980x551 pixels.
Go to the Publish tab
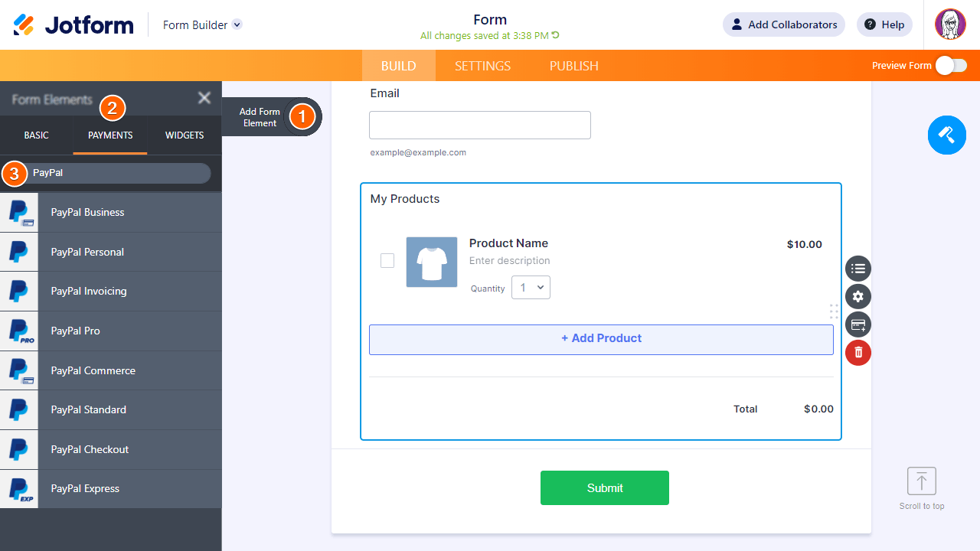573,66
